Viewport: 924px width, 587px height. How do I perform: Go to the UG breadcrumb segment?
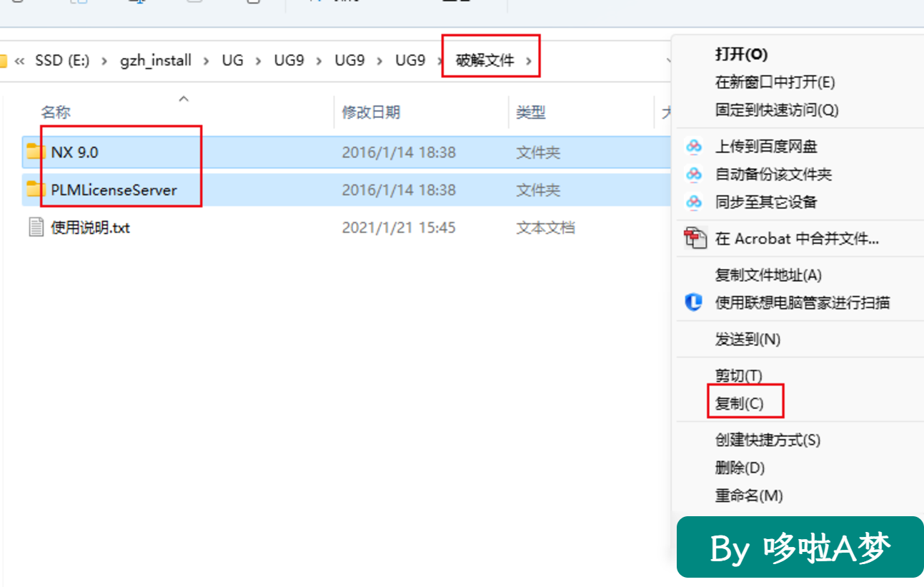click(x=232, y=61)
